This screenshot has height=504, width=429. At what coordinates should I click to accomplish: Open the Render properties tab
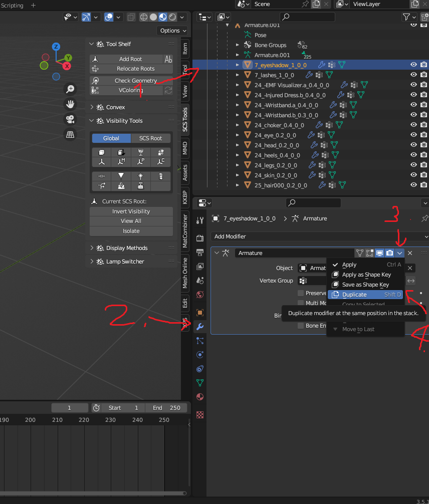pos(199,238)
